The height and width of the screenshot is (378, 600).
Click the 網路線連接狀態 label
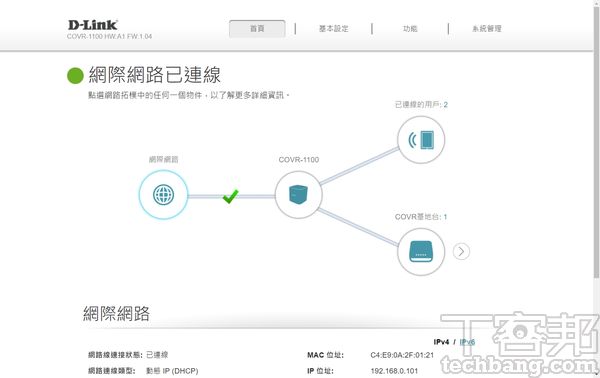(x=115, y=355)
